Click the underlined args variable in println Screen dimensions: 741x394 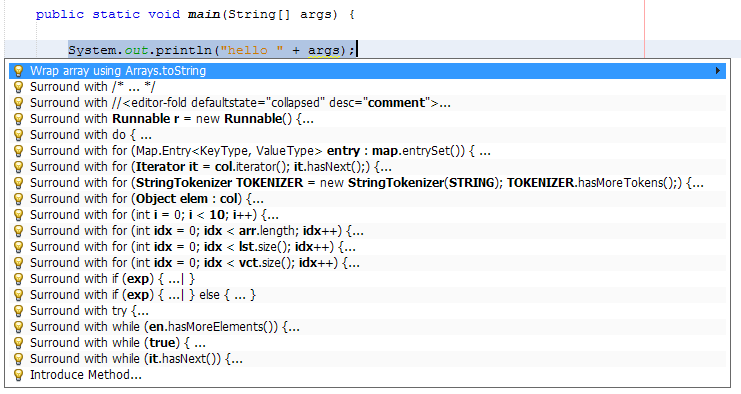324,50
